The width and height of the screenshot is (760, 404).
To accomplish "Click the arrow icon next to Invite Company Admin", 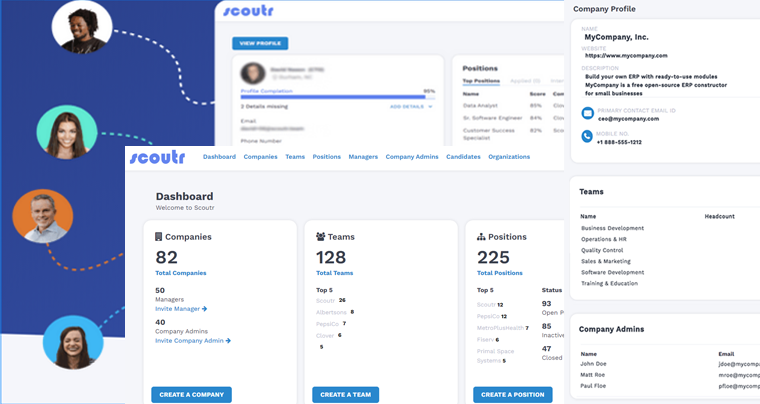I will [x=228, y=341].
